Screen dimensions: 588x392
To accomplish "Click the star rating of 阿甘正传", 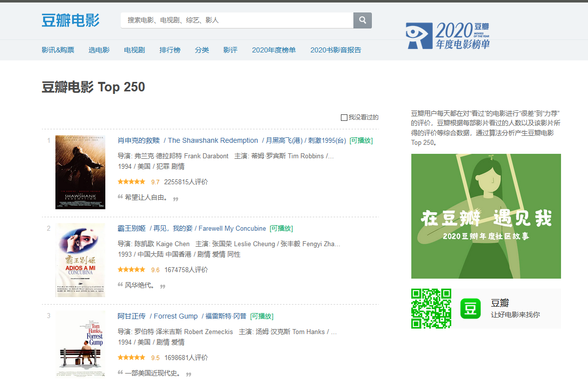I will [131, 358].
